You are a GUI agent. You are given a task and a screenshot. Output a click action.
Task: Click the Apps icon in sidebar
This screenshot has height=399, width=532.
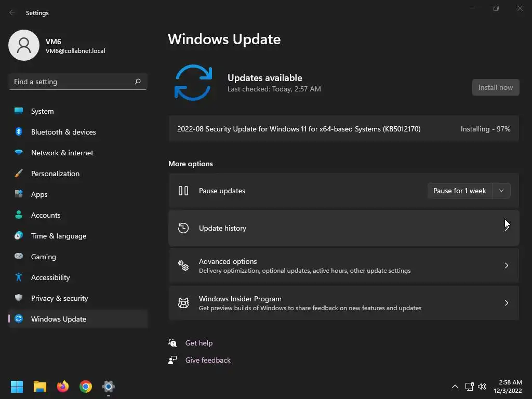(x=19, y=194)
